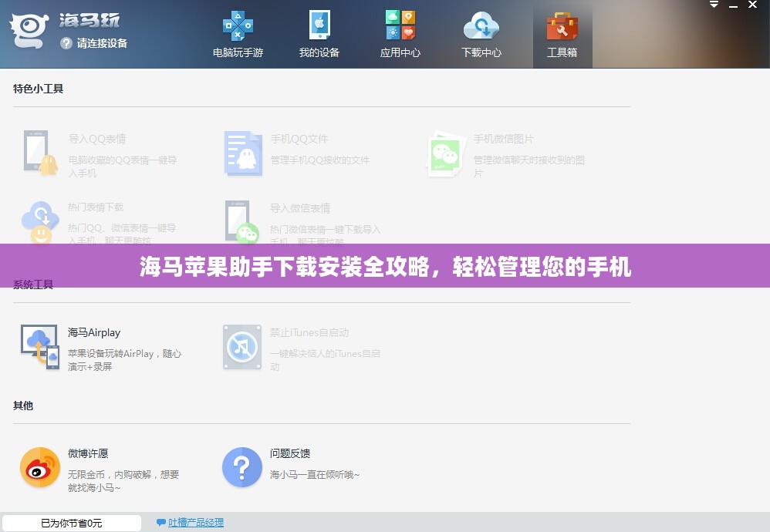Open the title bar dropdown menu arrow
This screenshot has height=532, width=770.
tap(714, 5)
